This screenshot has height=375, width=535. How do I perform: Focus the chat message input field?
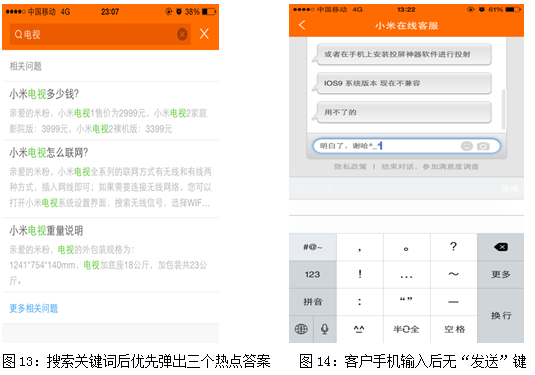(407, 146)
